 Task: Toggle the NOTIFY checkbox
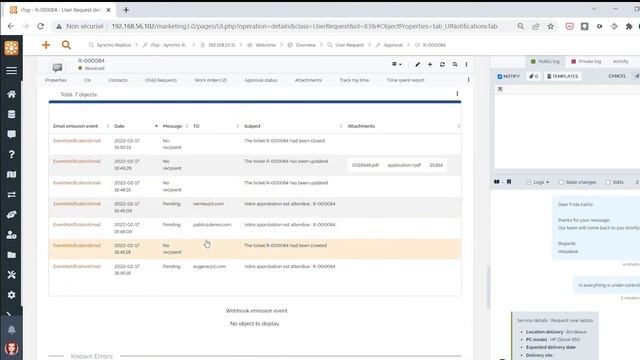click(500, 76)
